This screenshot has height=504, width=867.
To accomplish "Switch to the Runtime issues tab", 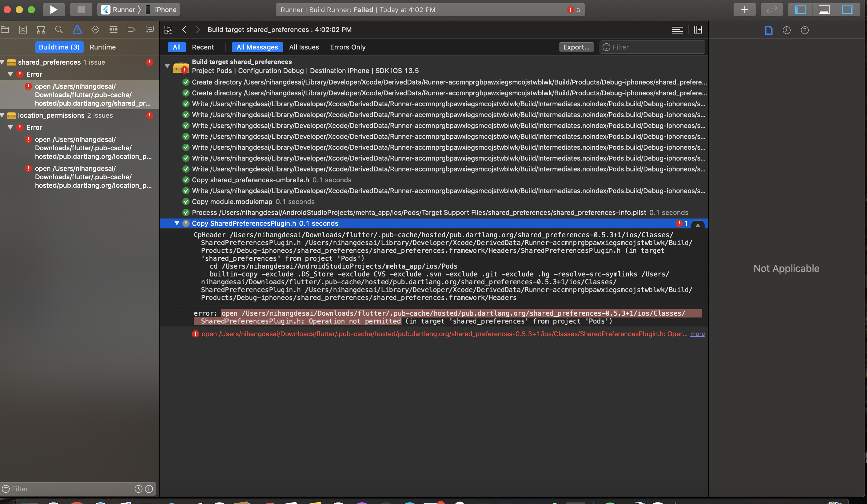I will point(103,47).
